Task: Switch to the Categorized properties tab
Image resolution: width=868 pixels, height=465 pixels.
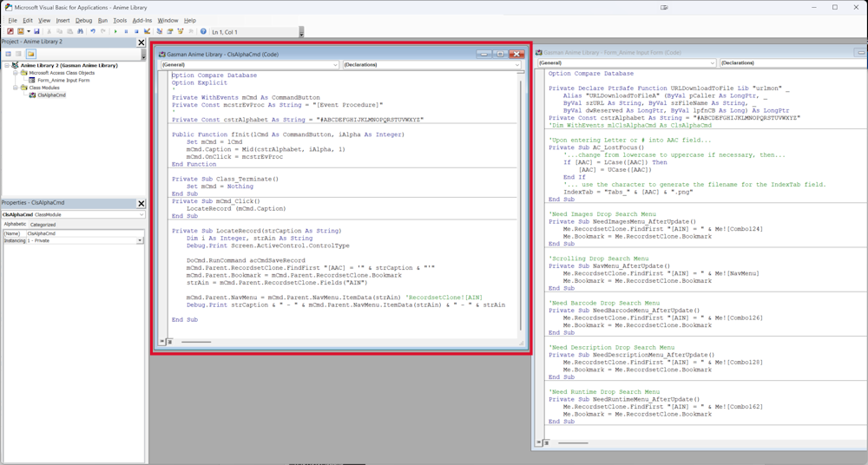Action: (43, 224)
